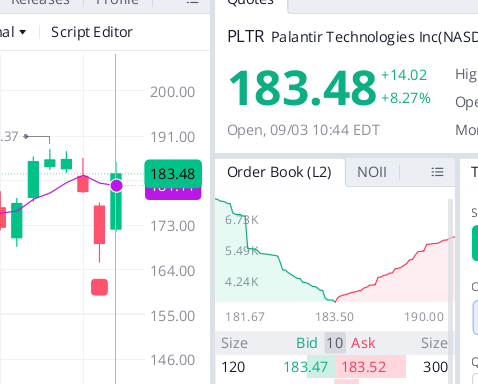Viewport: 478px width, 384px height.
Task: Click the Open, 09/03 10:44 EDT status text
Action: 303,130
